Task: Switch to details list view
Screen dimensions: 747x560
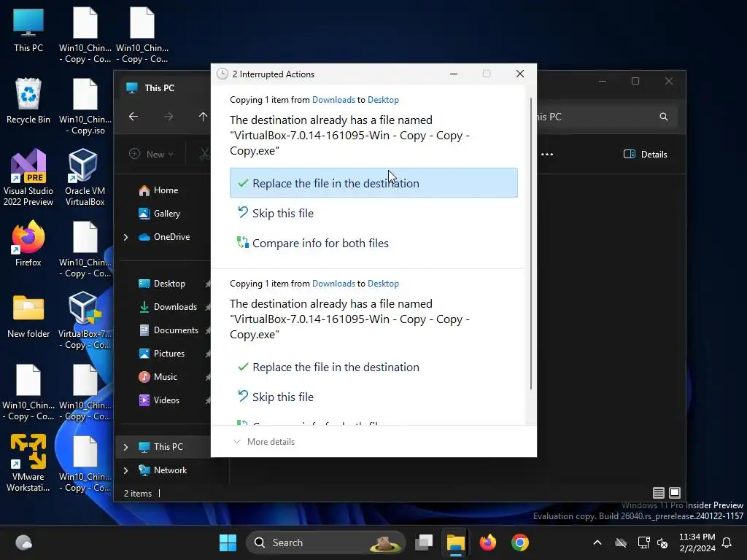Action: (x=659, y=493)
